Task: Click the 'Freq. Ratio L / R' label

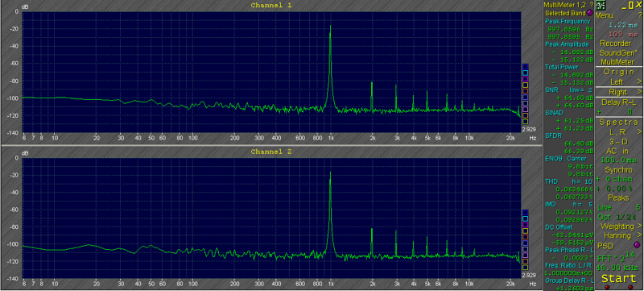Action: (x=568, y=265)
